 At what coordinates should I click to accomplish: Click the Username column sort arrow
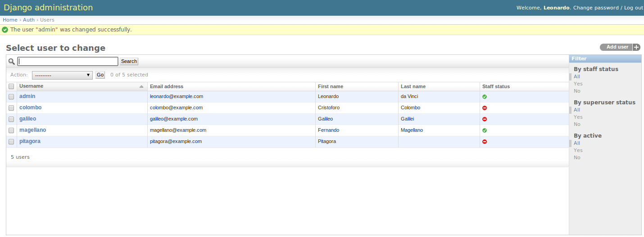pos(141,86)
